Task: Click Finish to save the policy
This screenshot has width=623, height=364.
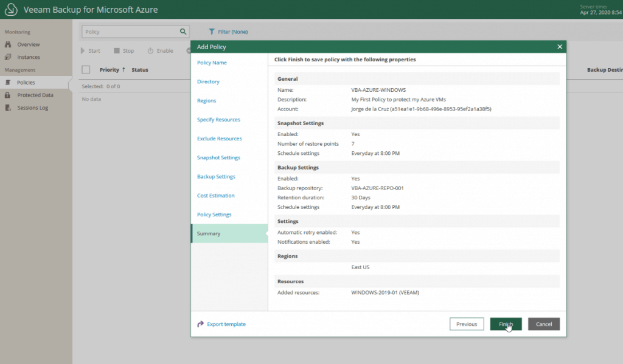Action: point(506,324)
